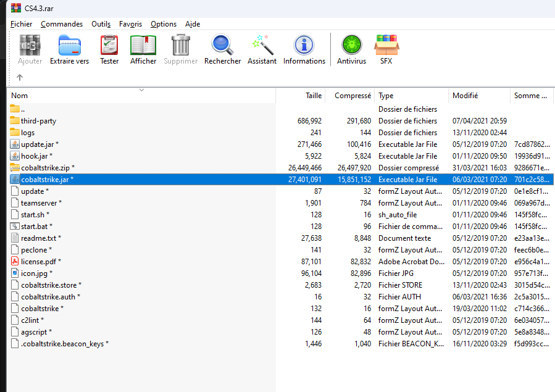
Task: Select the 'agscript *' file name
Action: [x=36, y=332]
